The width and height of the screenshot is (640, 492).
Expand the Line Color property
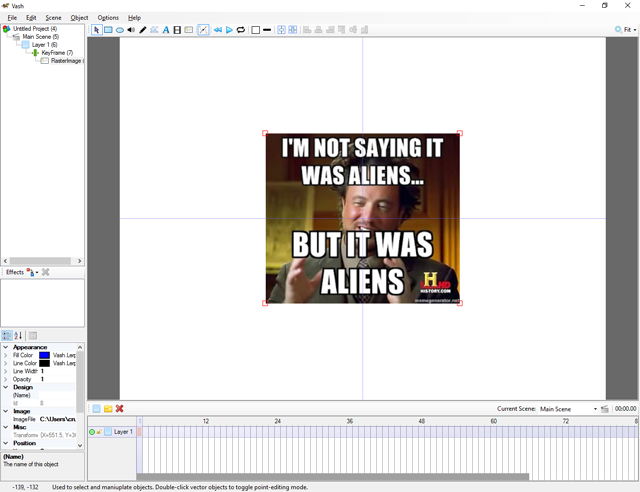[x=6, y=363]
